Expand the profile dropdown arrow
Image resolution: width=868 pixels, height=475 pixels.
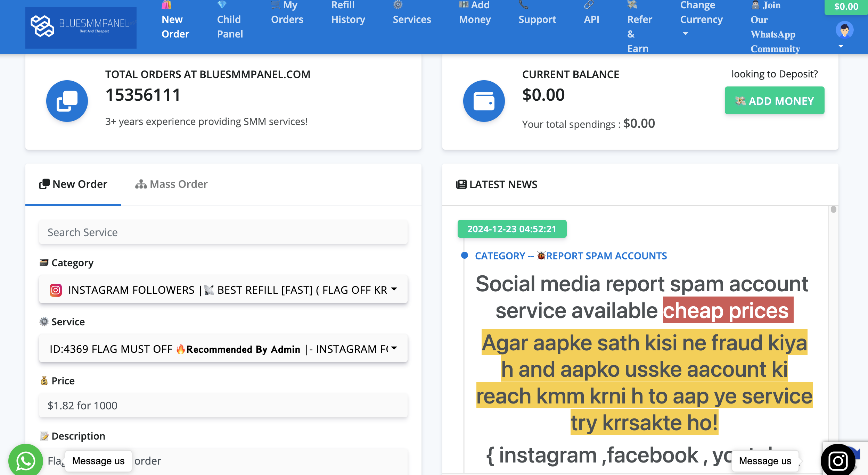coord(841,46)
